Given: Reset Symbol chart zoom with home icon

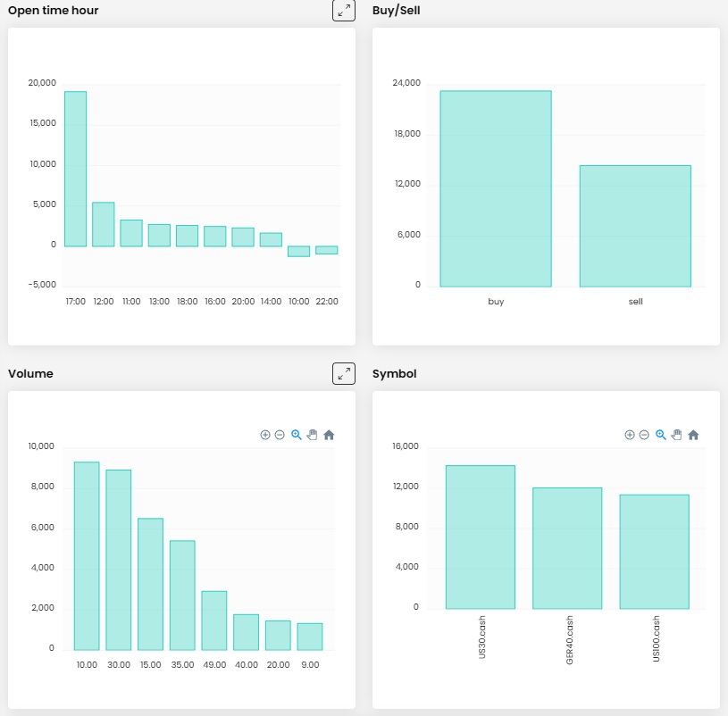Looking at the screenshot, I should pyautogui.click(x=693, y=435).
